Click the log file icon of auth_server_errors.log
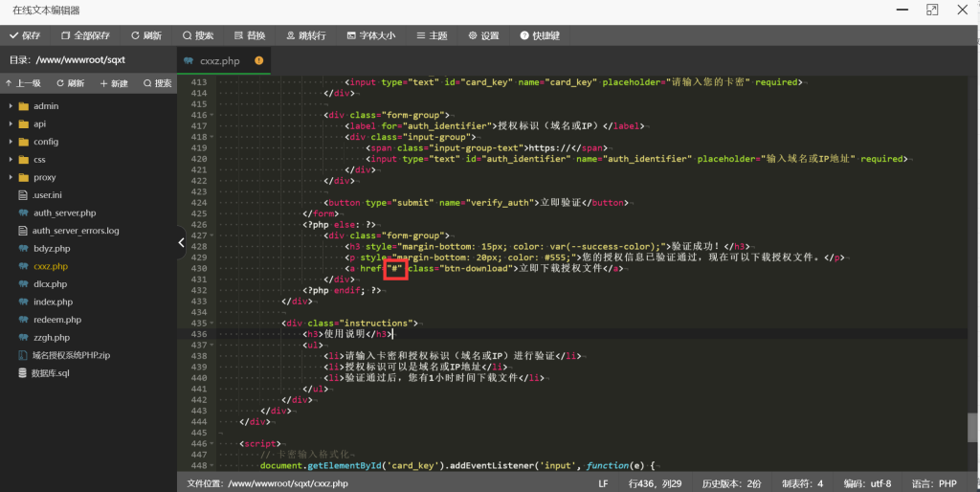980x492 pixels. click(23, 231)
